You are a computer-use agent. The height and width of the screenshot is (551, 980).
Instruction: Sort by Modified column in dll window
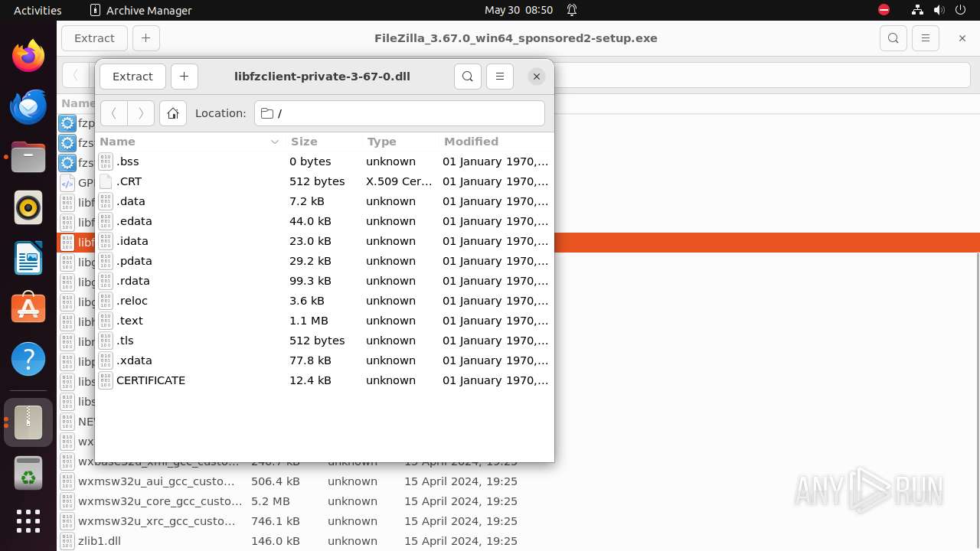495,142
